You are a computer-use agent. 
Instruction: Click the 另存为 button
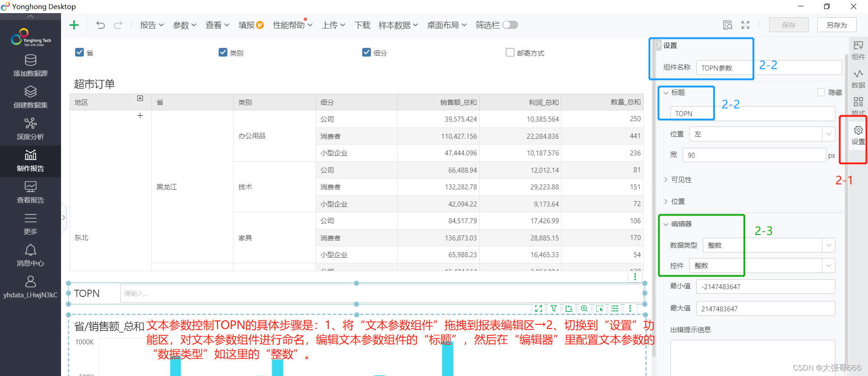point(837,25)
